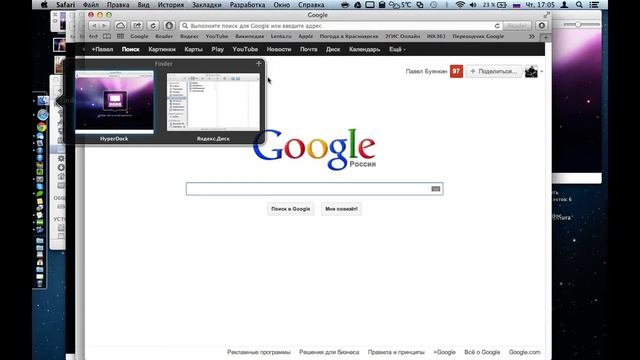Open battery 23% status menu
This screenshot has height=360, width=640.
(494, 5)
